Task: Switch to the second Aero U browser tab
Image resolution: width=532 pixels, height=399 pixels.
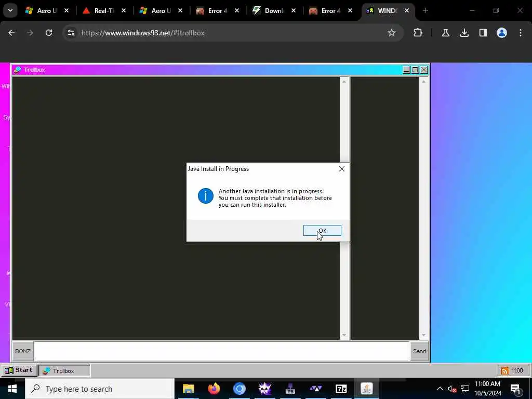Action: click(161, 11)
